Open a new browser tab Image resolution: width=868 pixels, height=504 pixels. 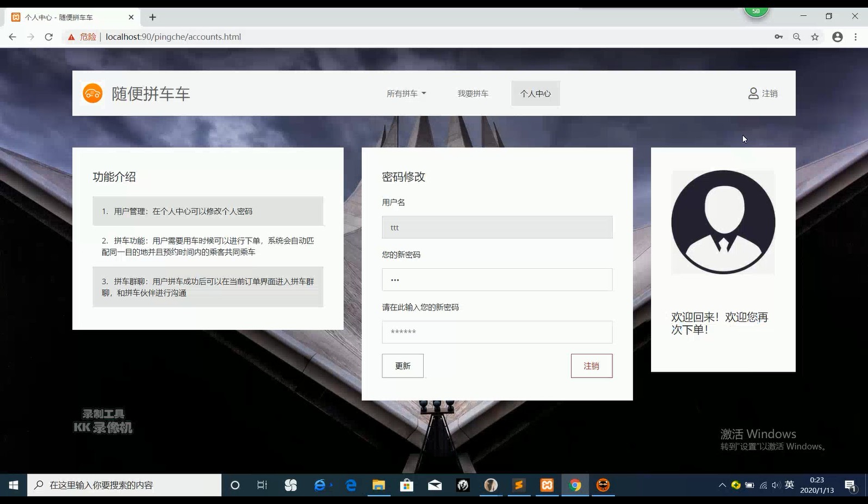click(153, 17)
